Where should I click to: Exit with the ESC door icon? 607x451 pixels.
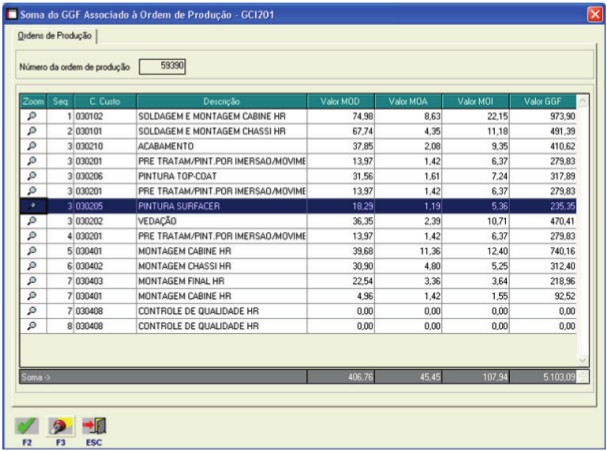click(x=94, y=427)
